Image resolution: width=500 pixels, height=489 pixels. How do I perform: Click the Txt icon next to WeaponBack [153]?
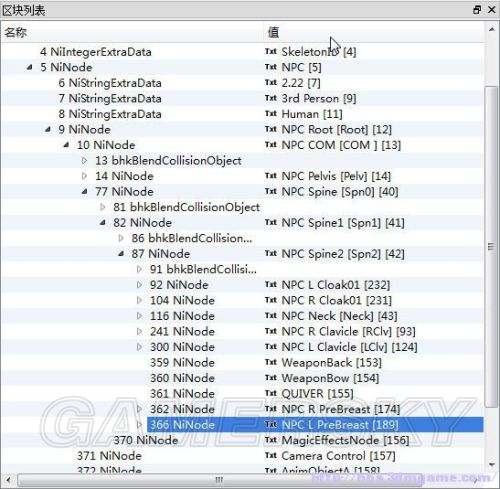(x=271, y=362)
